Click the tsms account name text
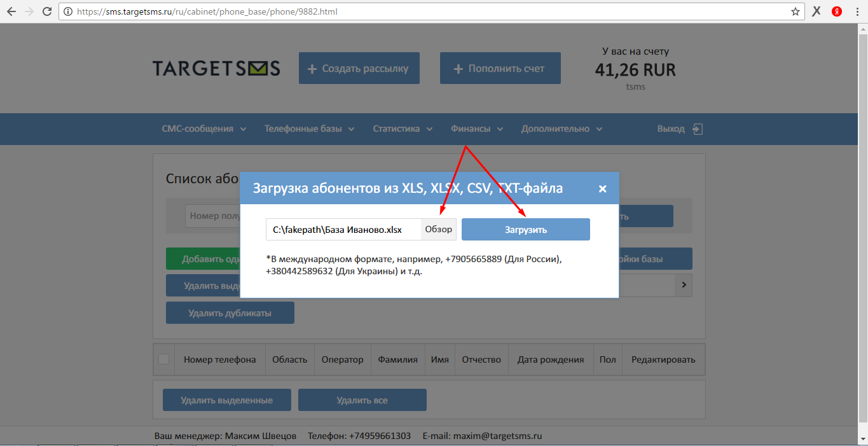Screen dimensions: 868x446 635,87
